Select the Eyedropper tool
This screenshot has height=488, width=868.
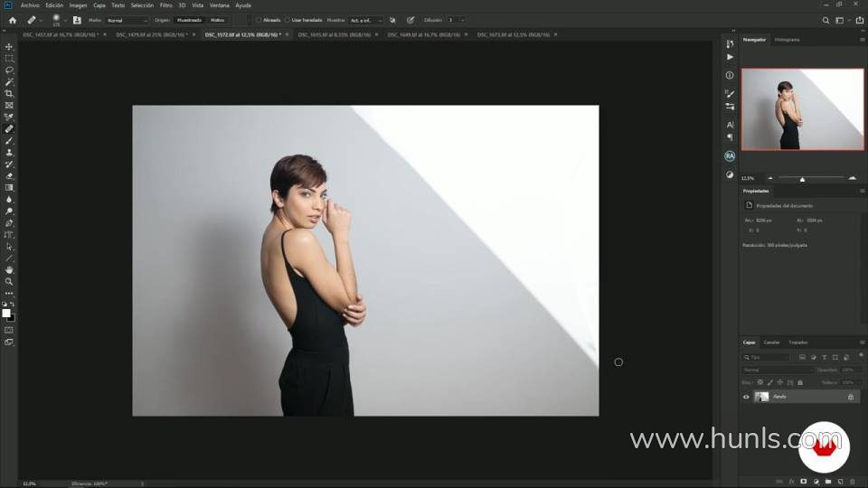pyautogui.click(x=9, y=117)
